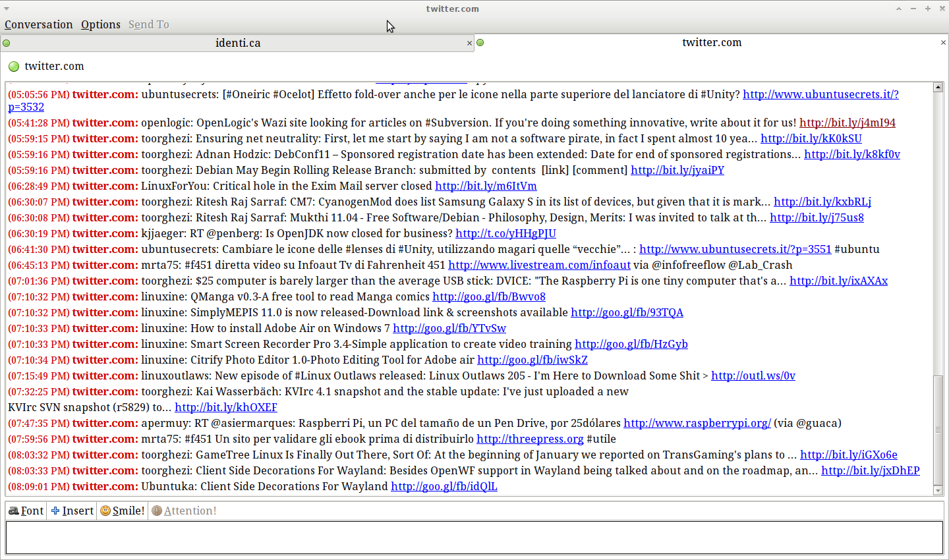Open link http://bit.ly/kK0kSU

pos(811,138)
